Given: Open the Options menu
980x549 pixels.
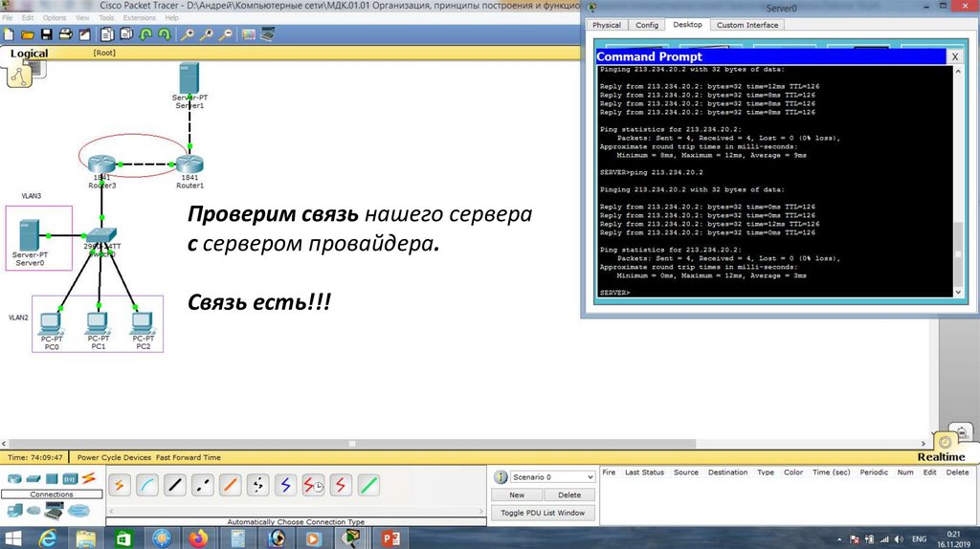Looking at the screenshot, I should 55,18.
